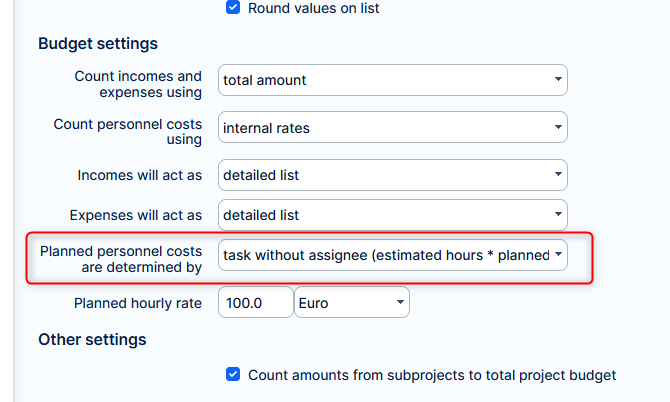Screen dimensions: 670x402
Task: Click the Other settings heading
Action: tap(92, 339)
